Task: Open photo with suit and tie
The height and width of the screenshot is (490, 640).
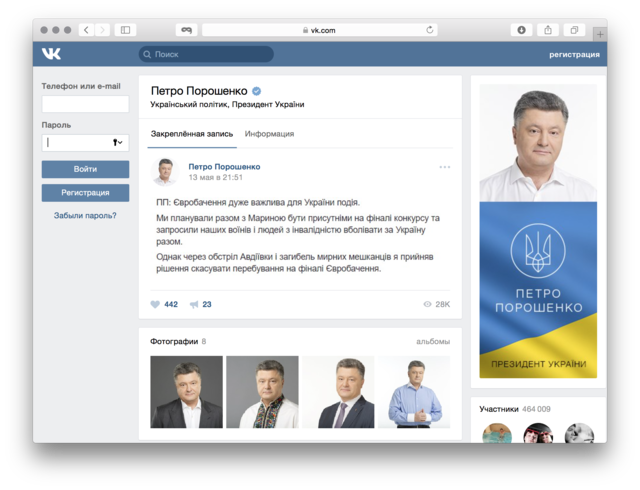Action: (x=338, y=392)
